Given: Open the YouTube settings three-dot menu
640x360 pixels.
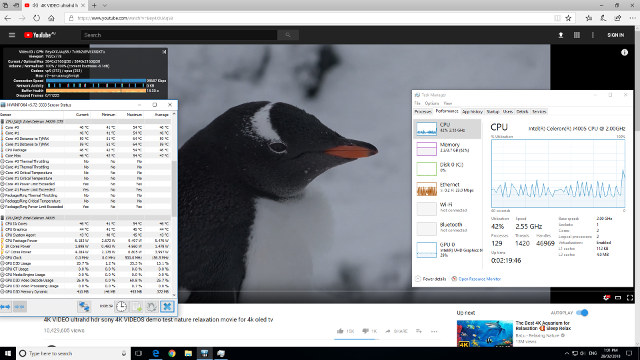Looking at the screenshot, I should pos(593,36).
